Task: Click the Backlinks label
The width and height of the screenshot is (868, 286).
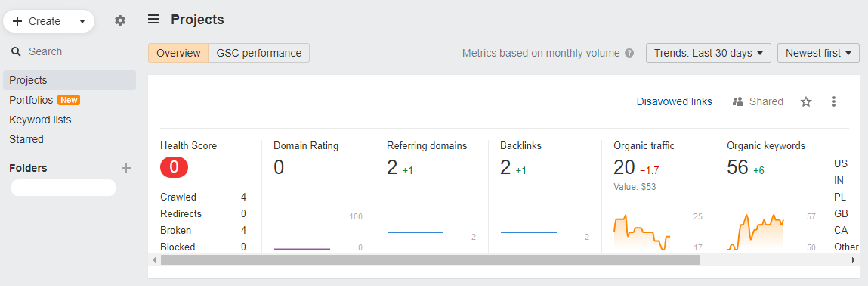Action: 521,146
